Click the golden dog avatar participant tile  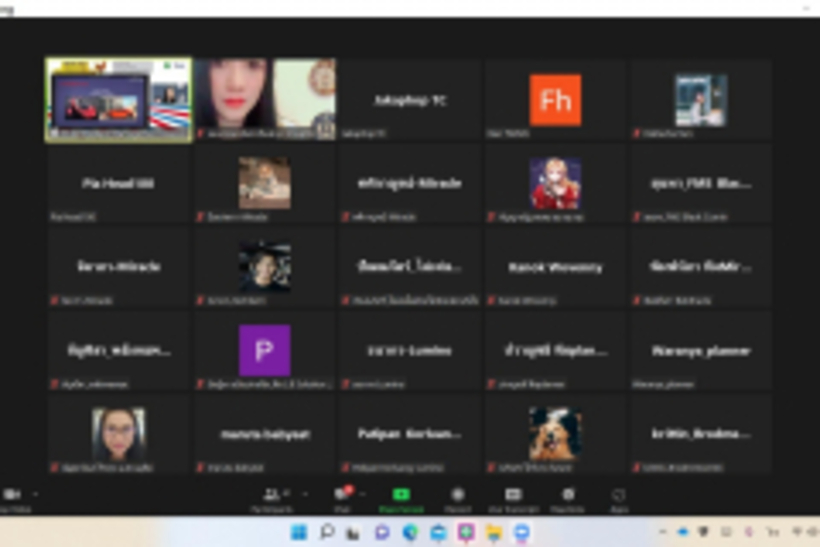pyautogui.click(x=555, y=433)
